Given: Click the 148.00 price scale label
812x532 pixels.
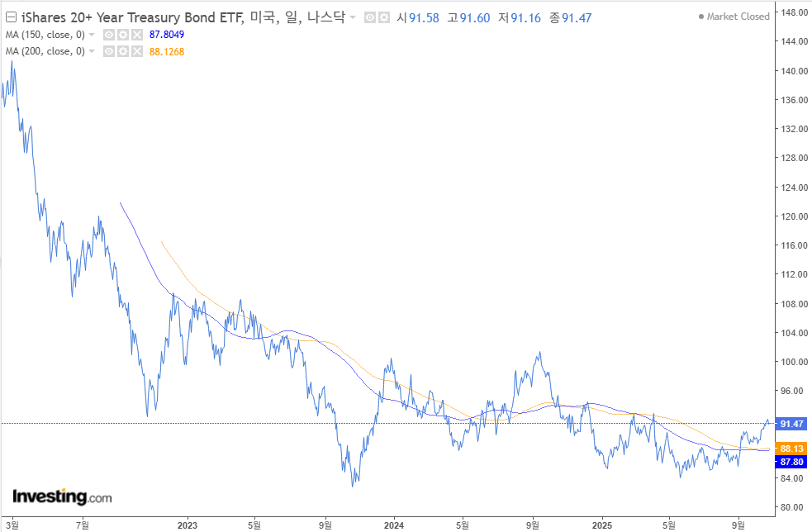Looking at the screenshot, I should (x=795, y=12).
